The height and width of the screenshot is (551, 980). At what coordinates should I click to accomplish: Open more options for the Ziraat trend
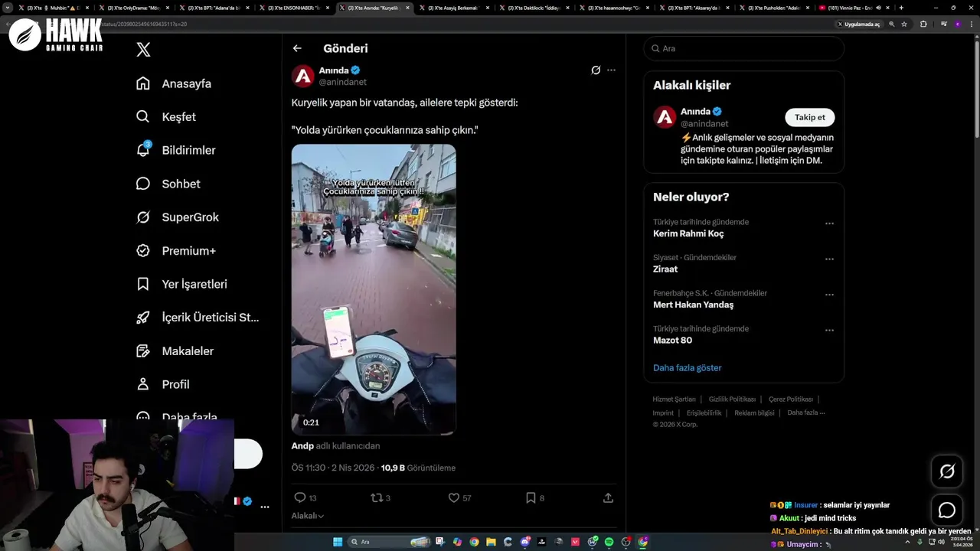[x=829, y=259]
